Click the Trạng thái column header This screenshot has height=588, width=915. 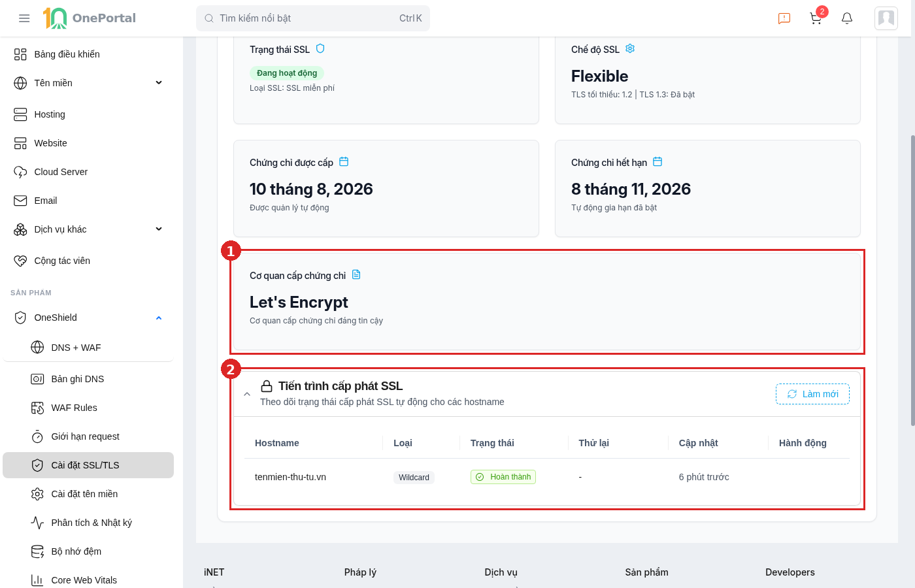pos(492,443)
